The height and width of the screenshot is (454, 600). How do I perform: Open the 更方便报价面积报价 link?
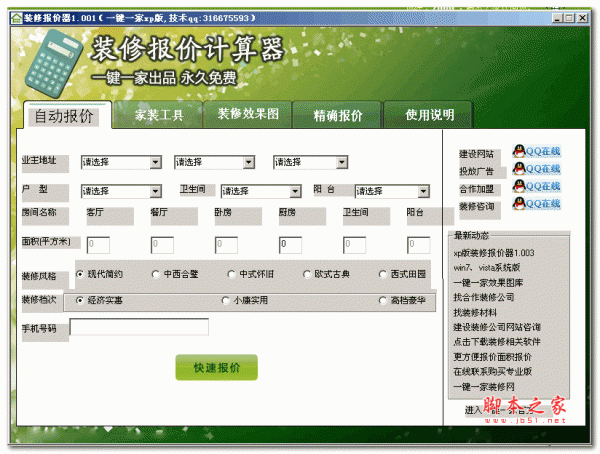492,357
